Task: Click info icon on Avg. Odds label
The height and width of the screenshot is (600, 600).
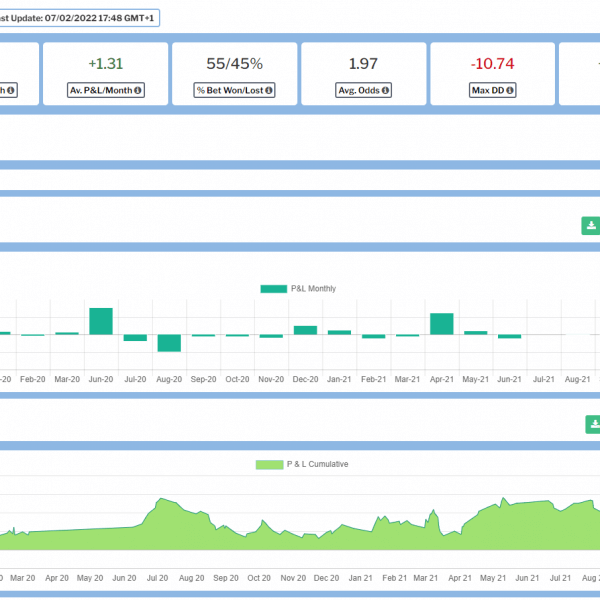Action: pos(385,90)
